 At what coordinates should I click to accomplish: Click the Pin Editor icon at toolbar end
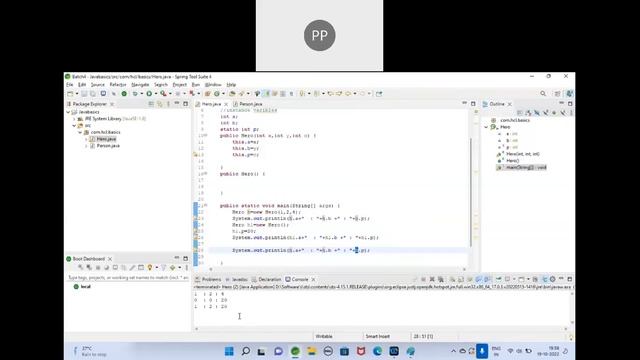379,93
